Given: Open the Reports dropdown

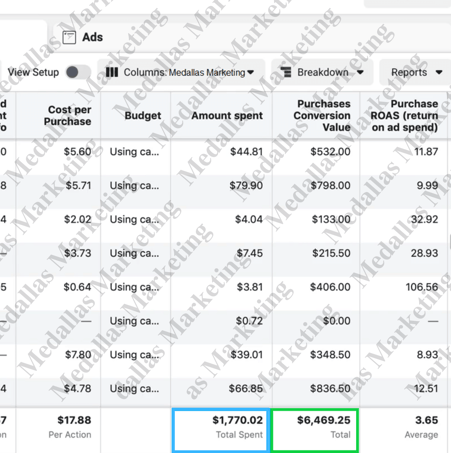Looking at the screenshot, I should [x=416, y=72].
